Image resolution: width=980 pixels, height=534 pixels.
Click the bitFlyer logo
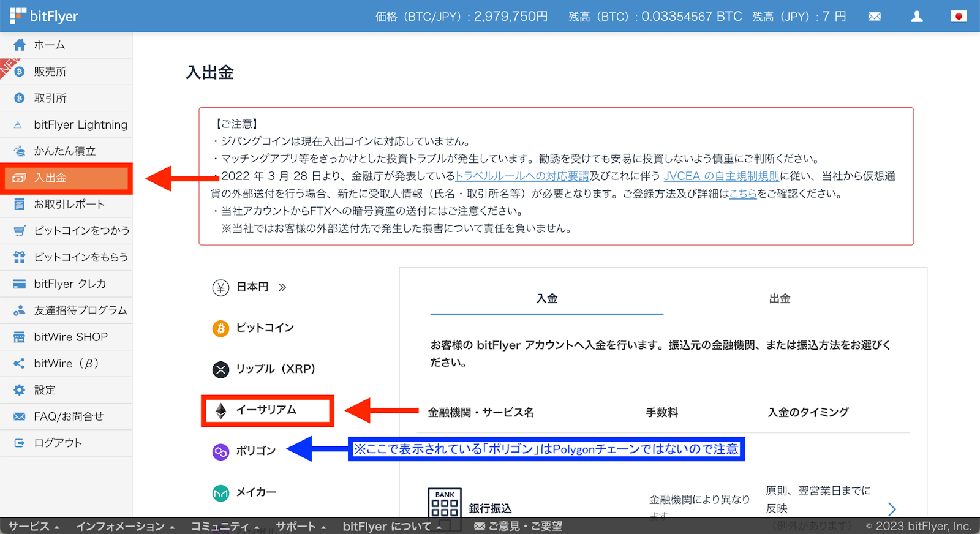click(x=44, y=16)
